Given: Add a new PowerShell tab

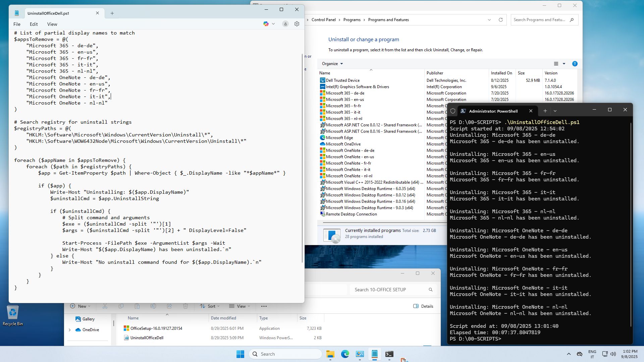Looking at the screenshot, I should point(545,111).
